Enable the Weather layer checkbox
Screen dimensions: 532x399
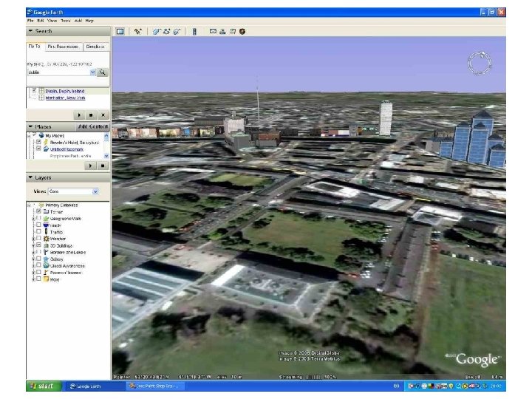click(x=38, y=239)
